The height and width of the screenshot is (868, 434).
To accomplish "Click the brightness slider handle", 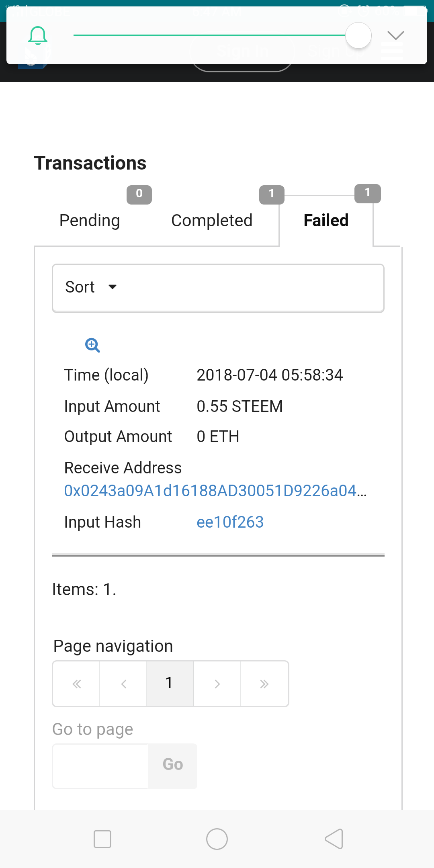I will coord(358,35).
